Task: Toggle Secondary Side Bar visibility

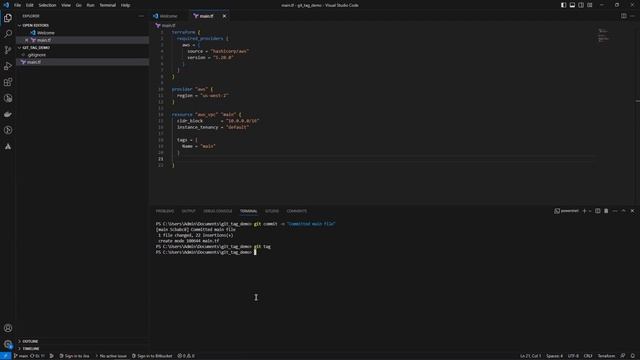Action: [581, 5]
